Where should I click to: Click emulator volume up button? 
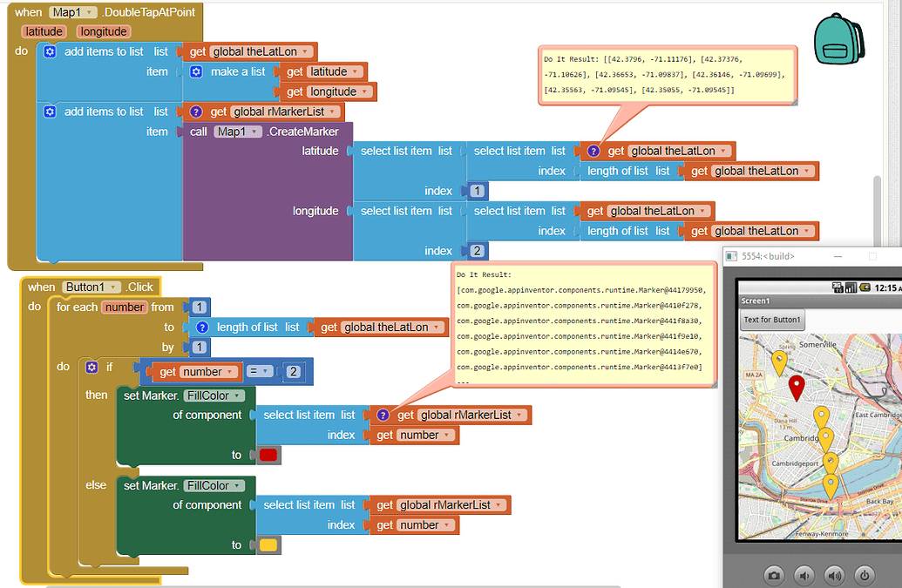click(834, 575)
